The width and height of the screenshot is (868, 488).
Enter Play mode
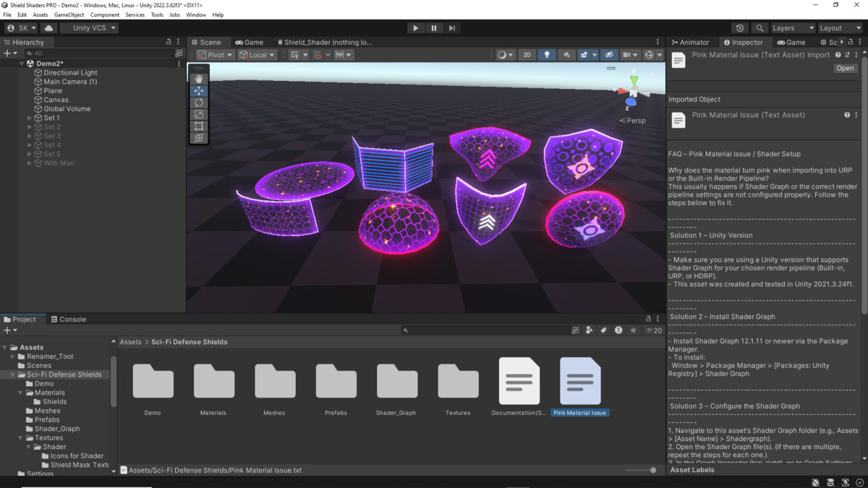coord(415,27)
